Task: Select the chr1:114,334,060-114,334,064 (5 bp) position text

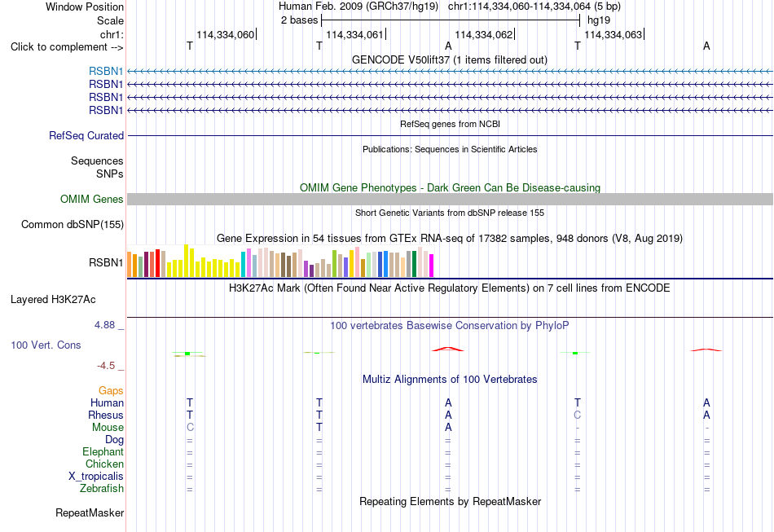Action: point(534,7)
